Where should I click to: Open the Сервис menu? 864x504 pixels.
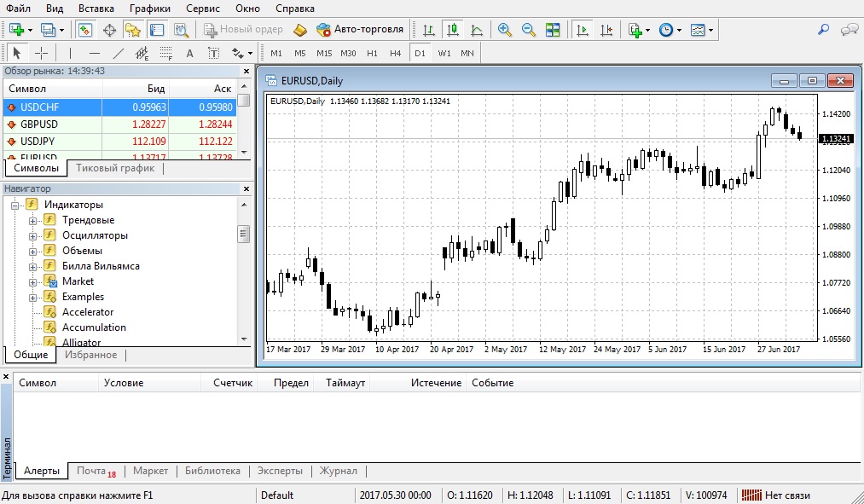tap(203, 9)
